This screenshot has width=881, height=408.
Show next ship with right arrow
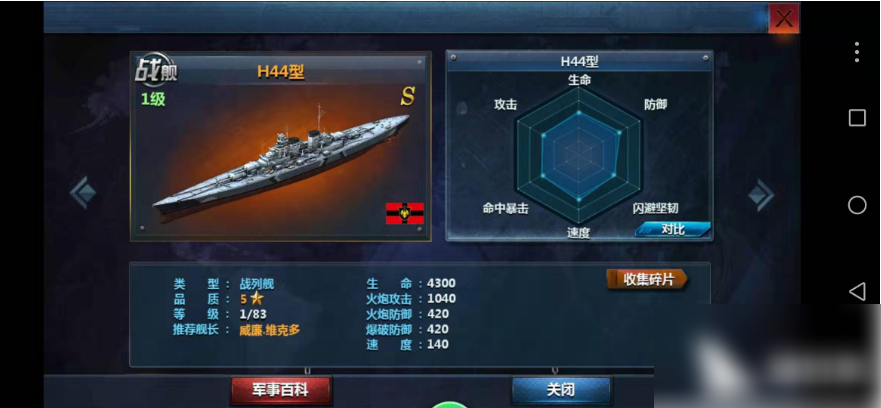tap(761, 194)
